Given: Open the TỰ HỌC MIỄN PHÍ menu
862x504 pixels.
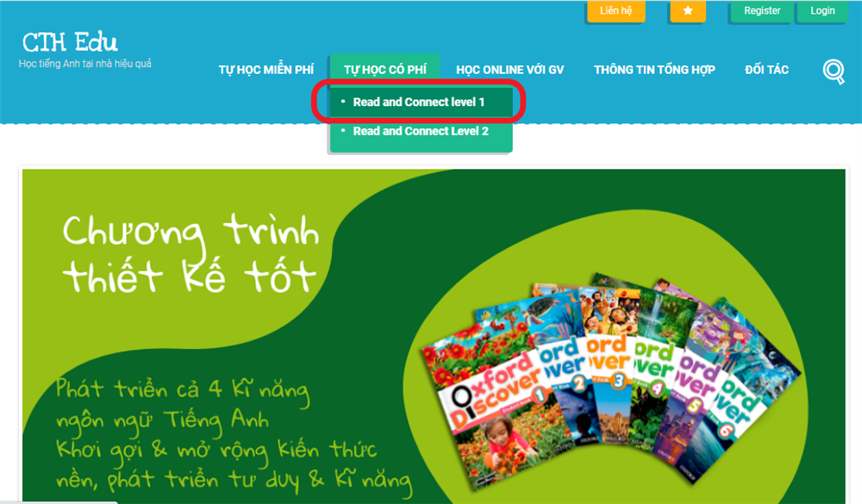Looking at the screenshot, I should coord(266,70).
